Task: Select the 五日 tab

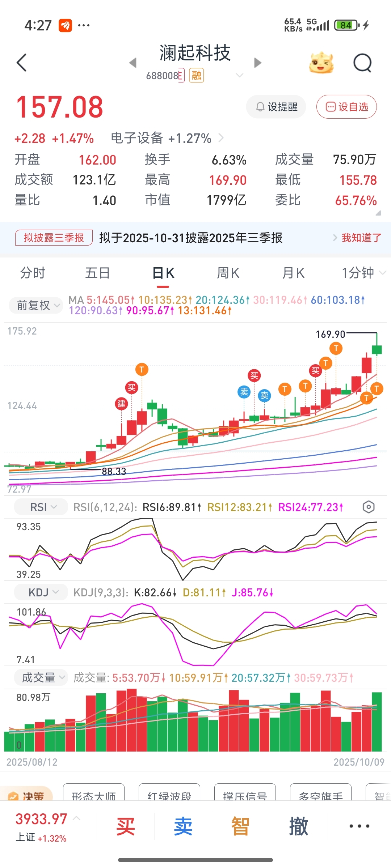Action: pos(97,273)
